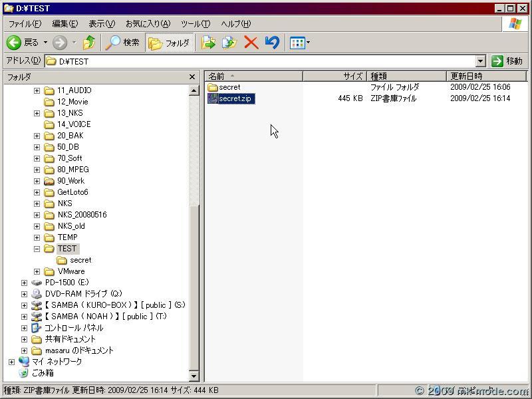Viewport: 532px width, 399px height.
Task: Click the green Go (移動) arrow icon
Action: click(x=498, y=61)
